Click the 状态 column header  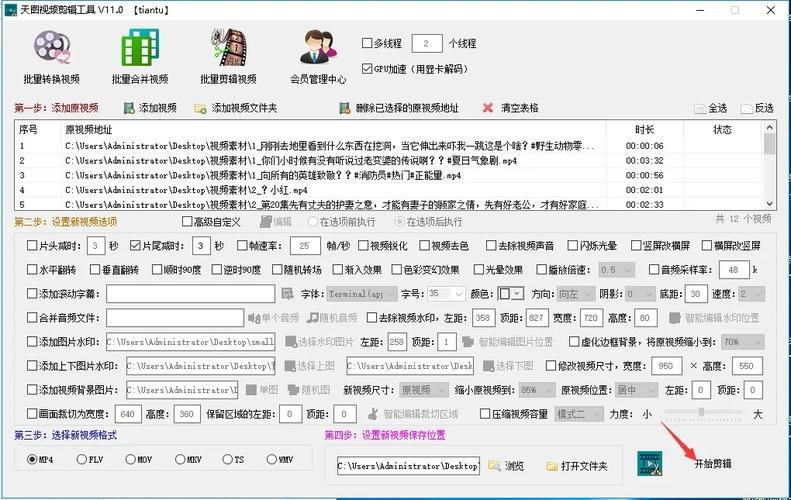tap(722, 130)
